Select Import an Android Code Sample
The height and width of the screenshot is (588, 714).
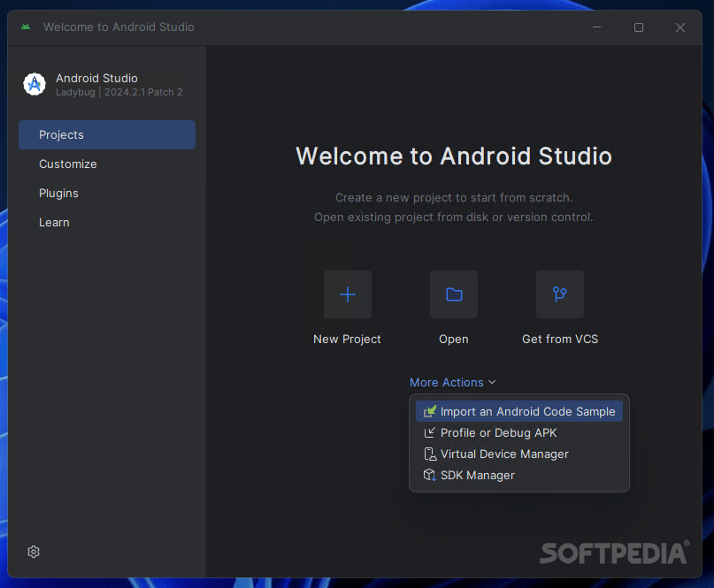pos(526,410)
